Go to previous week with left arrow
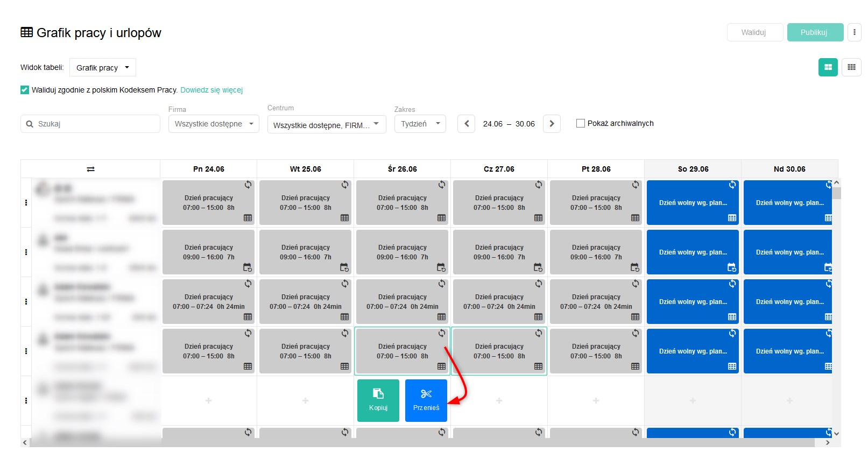Screen dimensions: 868x452 tap(467, 124)
